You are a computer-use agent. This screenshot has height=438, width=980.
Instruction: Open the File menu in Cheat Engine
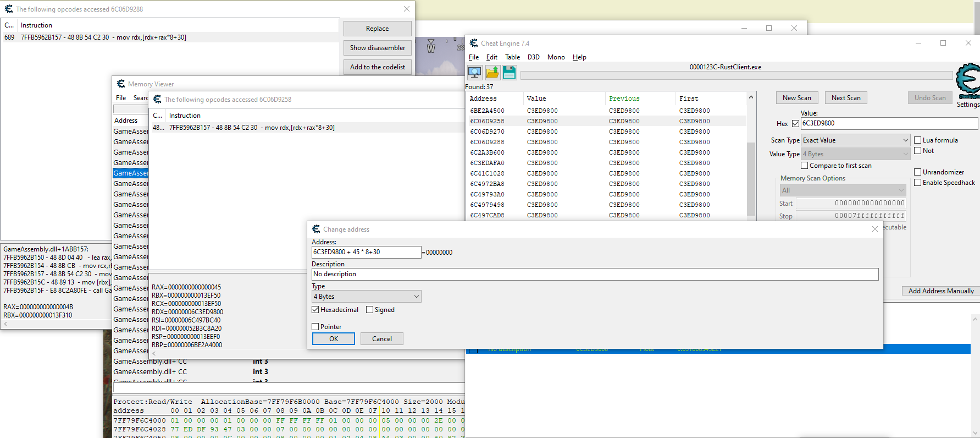pos(474,57)
